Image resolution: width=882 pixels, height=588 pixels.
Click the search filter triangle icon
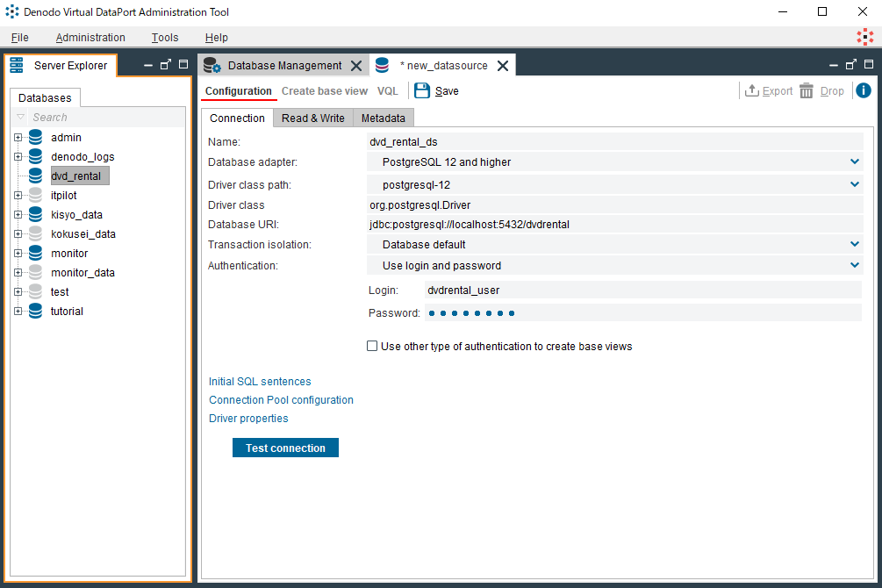pos(21,117)
